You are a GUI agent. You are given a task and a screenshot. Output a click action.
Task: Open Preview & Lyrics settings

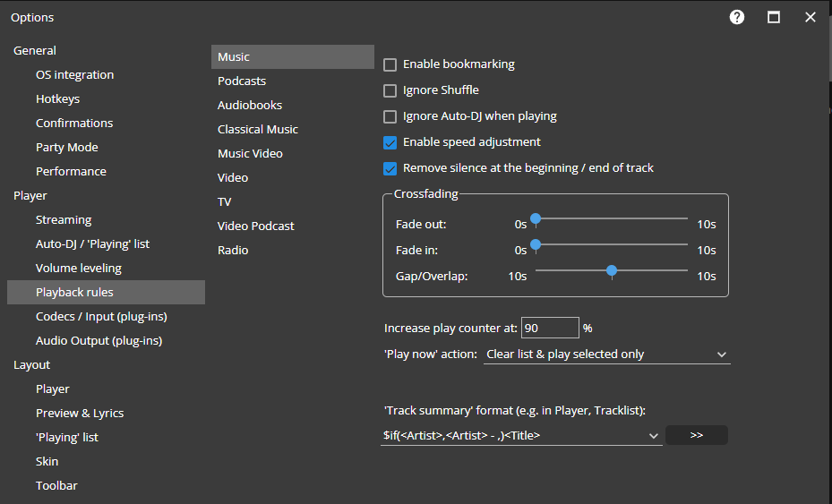[80, 414]
